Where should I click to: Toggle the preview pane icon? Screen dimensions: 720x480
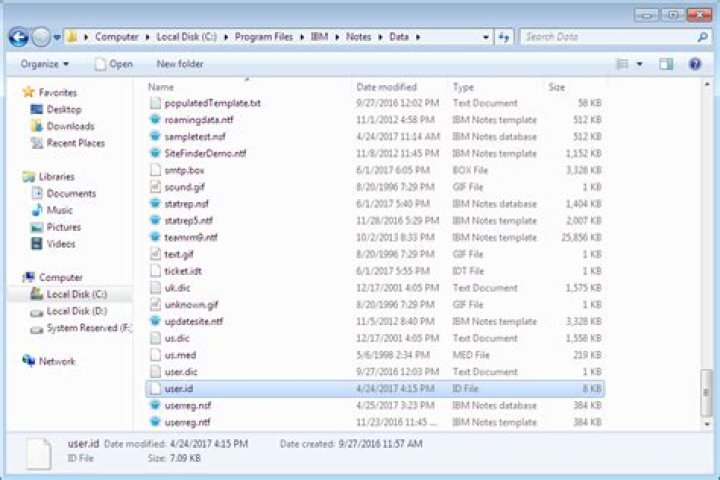click(666, 64)
